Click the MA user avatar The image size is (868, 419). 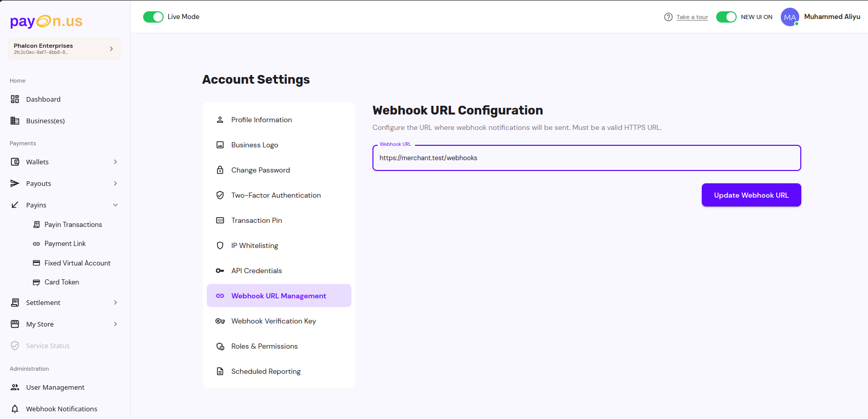coord(790,17)
